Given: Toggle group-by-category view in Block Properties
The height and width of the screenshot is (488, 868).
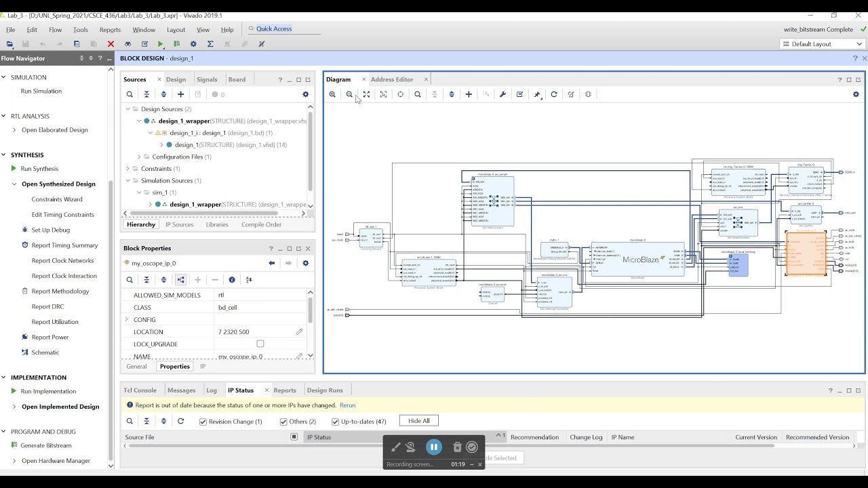Looking at the screenshot, I should click(180, 279).
